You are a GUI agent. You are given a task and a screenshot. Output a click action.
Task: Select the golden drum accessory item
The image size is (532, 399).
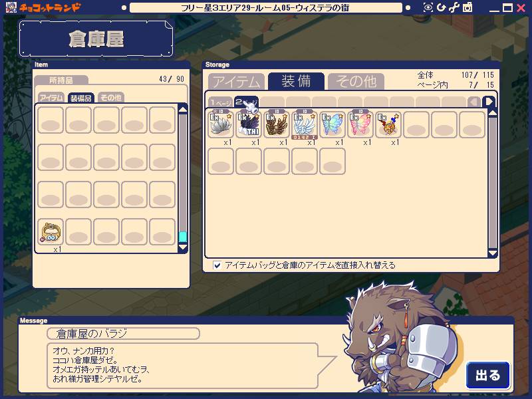click(388, 125)
